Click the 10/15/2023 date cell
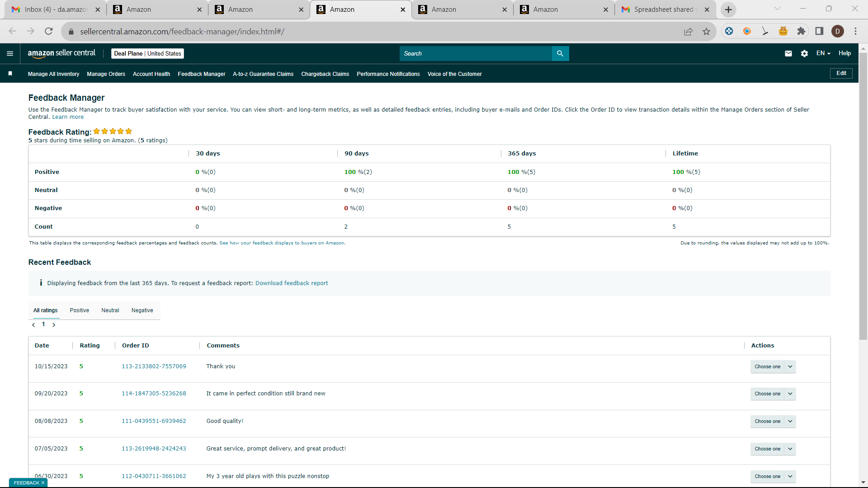 click(51, 366)
